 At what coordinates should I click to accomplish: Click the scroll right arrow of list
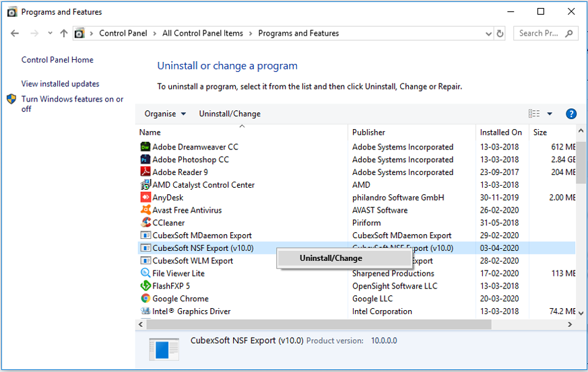click(x=570, y=324)
